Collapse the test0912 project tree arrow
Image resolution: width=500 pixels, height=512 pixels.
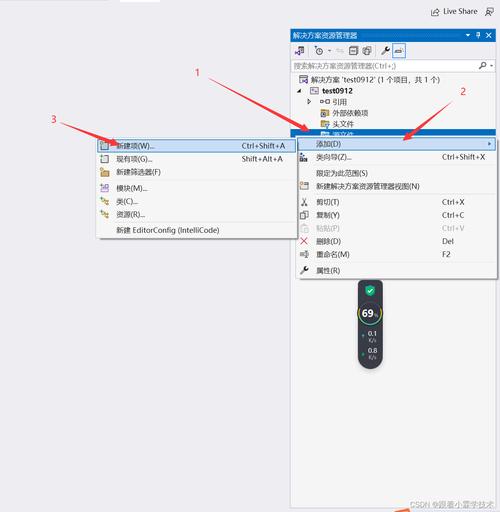pos(299,91)
